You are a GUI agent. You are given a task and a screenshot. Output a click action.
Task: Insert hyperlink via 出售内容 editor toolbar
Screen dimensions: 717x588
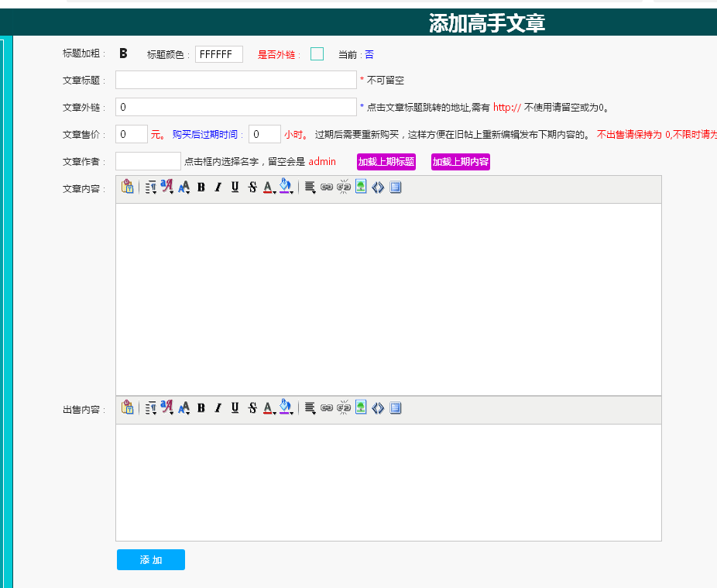point(327,407)
